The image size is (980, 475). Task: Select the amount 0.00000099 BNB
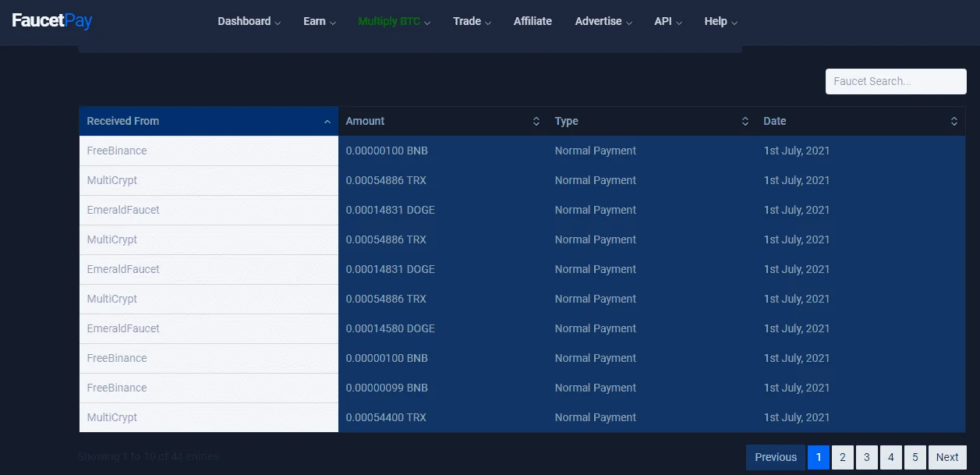(x=387, y=388)
